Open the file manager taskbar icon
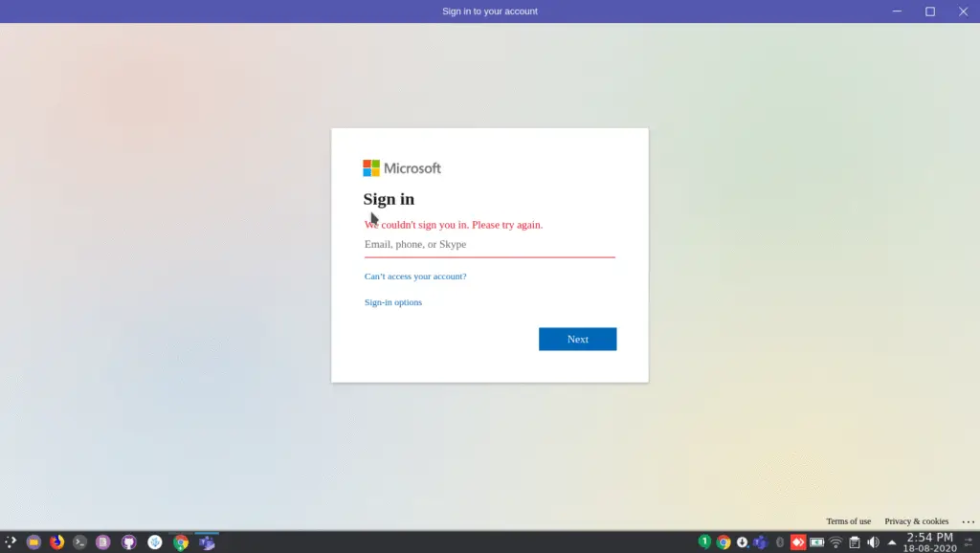This screenshot has height=553, width=980. tap(33, 542)
